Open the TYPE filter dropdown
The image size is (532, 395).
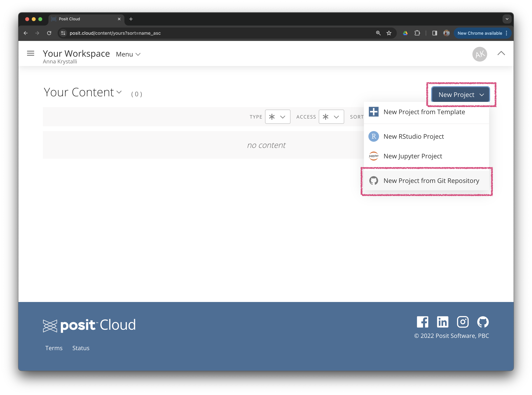coord(277,117)
